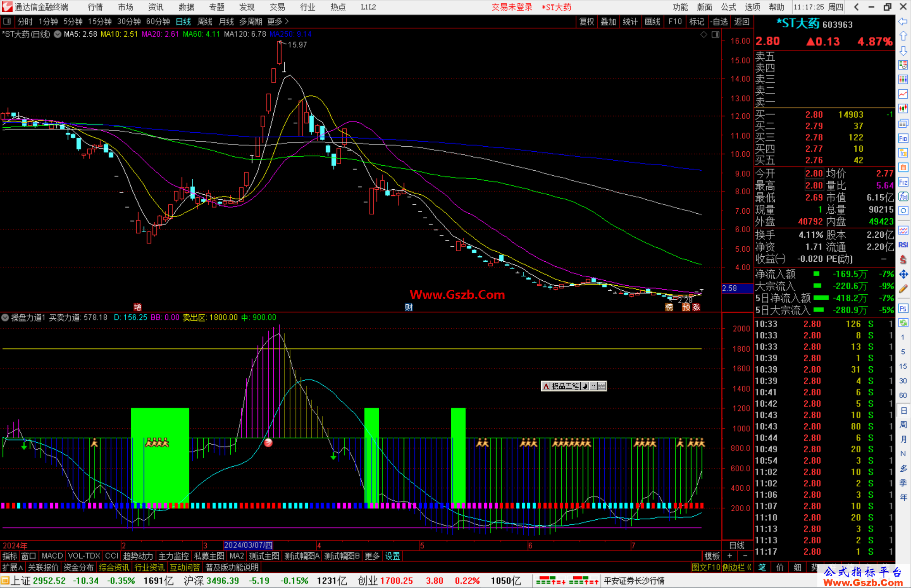Click the previous-page arrow near clock
The height and width of the screenshot is (588, 911).
coord(856,7)
